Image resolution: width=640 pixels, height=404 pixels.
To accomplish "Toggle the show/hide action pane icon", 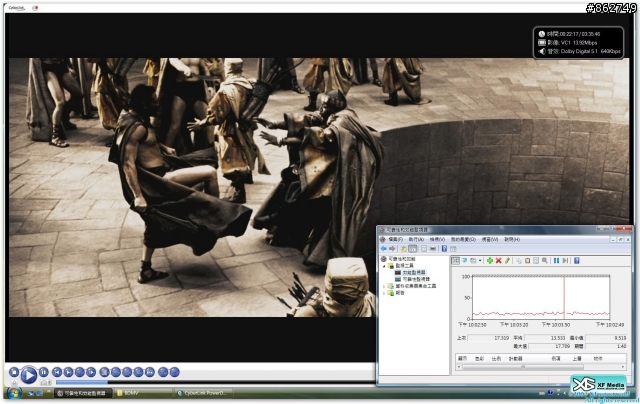I will pyautogui.click(x=453, y=249).
